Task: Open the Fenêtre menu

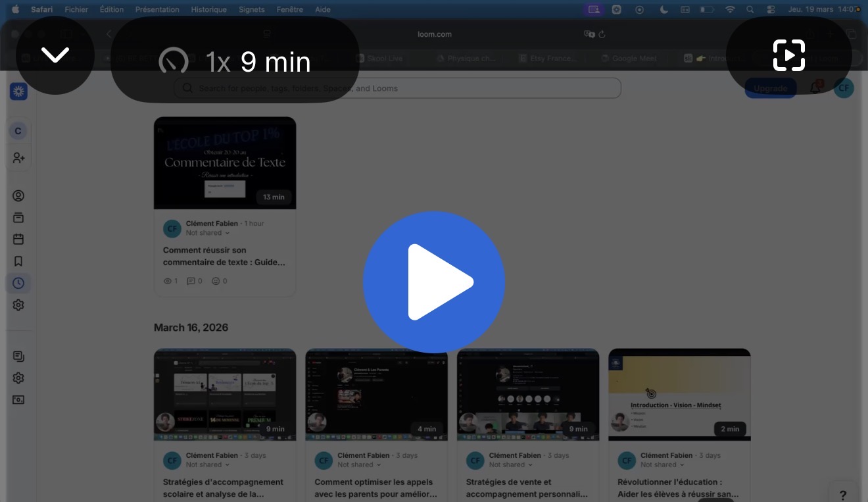Action: tap(290, 9)
